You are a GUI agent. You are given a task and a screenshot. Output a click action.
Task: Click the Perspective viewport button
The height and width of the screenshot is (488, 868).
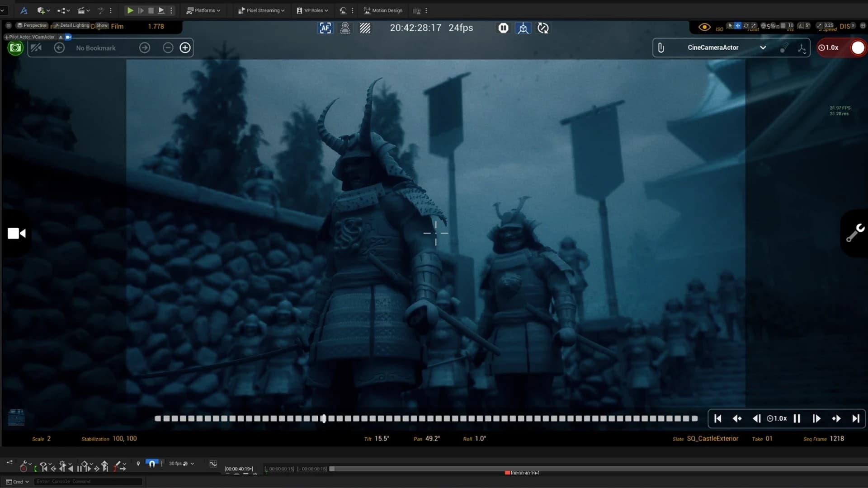[x=32, y=26]
